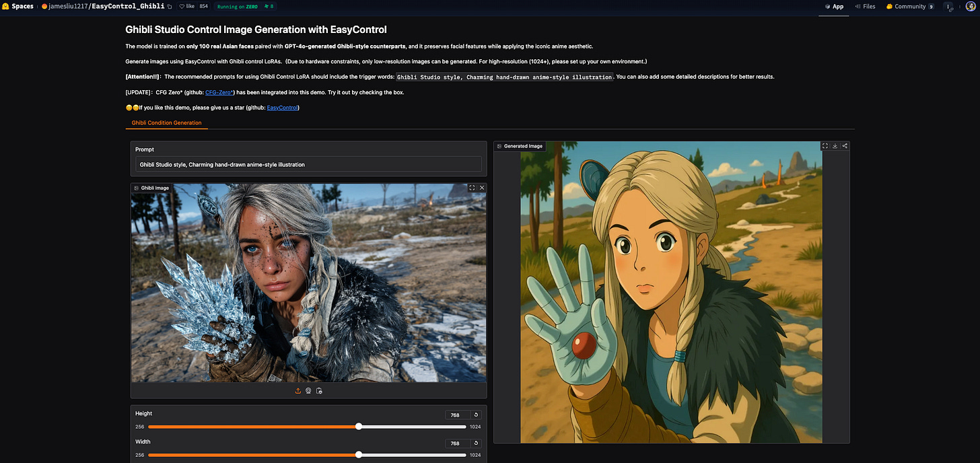Click the 'Ghibli Studio style' trigger words code text
Screen dimensions: 980x463
(505, 77)
